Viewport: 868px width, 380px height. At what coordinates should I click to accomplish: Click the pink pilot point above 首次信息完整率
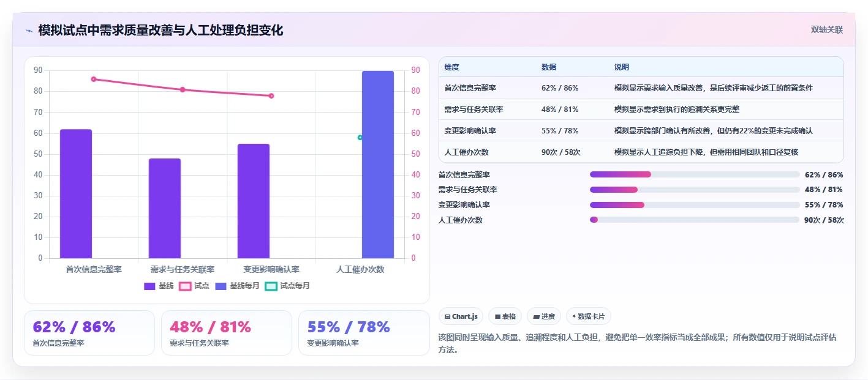94,79
